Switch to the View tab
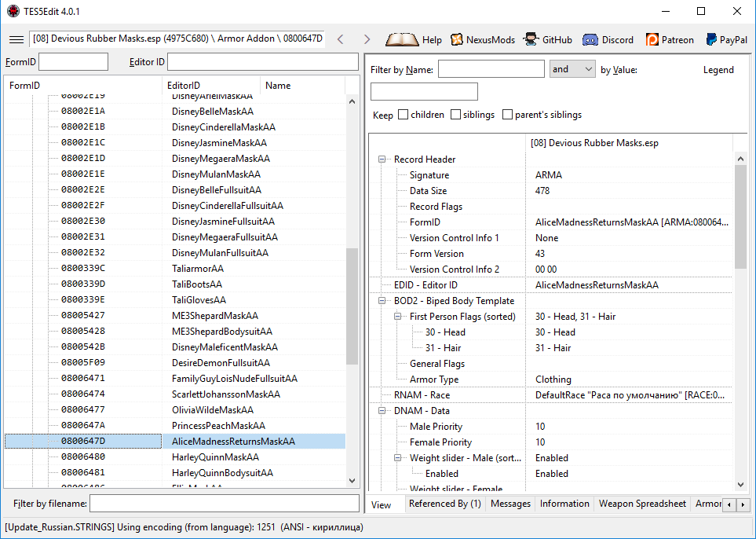 381,504
